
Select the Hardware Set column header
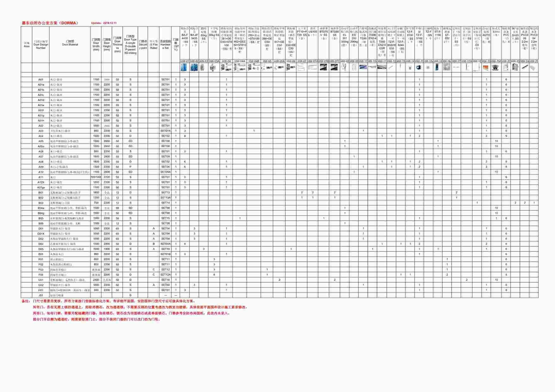(165, 45)
